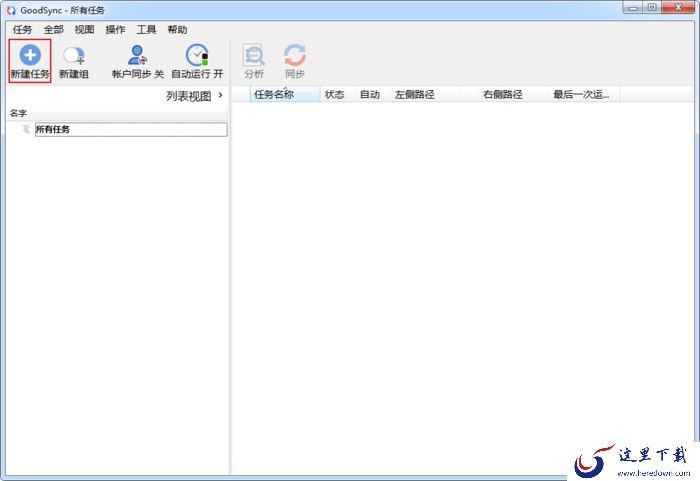The width and height of the screenshot is (700, 481).
Task: Click the 新建任务 (New Job) icon
Action: pos(30,55)
